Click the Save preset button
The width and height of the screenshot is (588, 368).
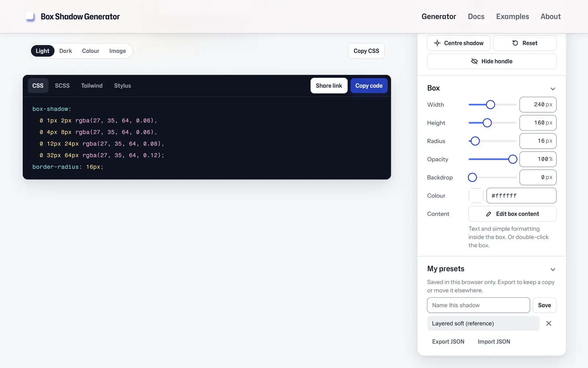(x=544, y=305)
